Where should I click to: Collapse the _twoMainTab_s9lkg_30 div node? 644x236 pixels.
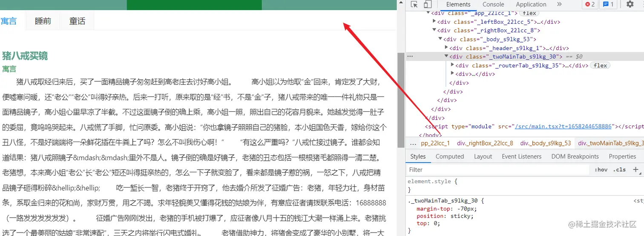446,57
